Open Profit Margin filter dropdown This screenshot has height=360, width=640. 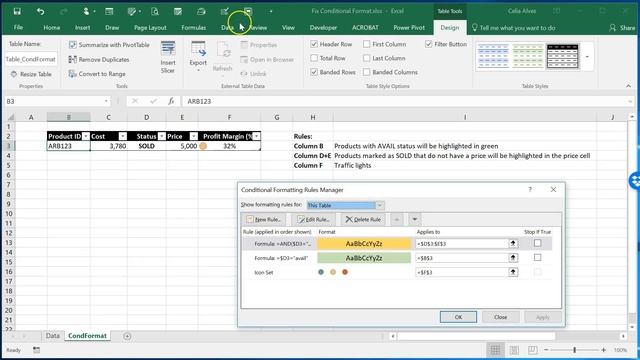pyautogui.click(x=256, y=136)
